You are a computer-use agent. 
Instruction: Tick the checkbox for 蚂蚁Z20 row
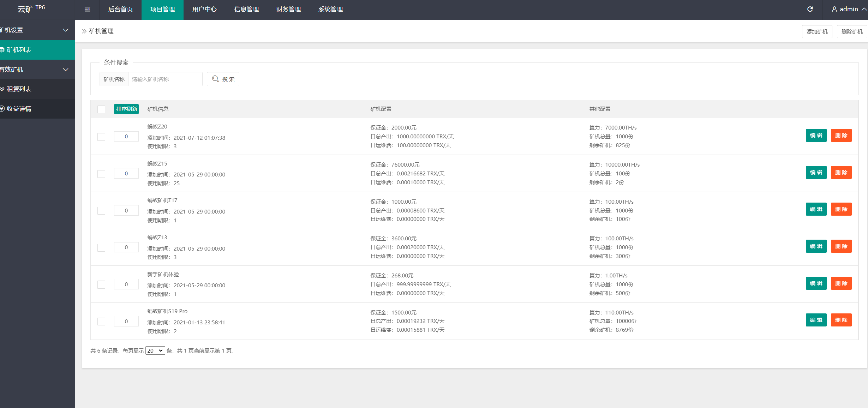click(x=101, y=137)
